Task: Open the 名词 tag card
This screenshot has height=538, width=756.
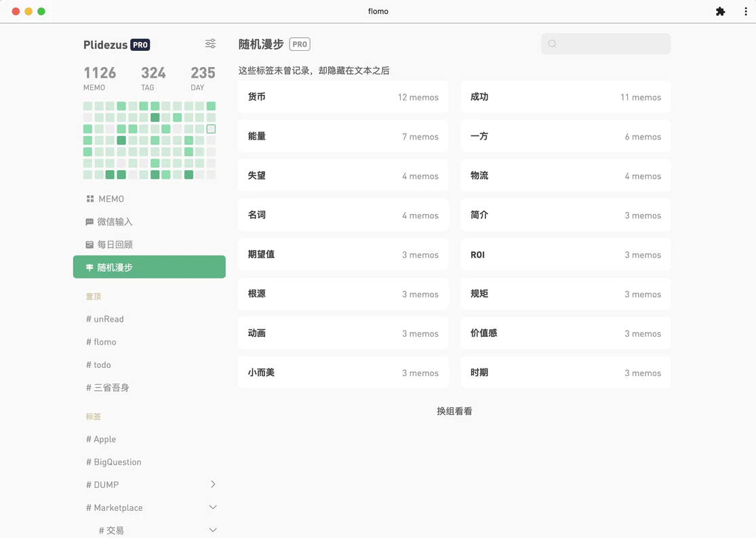Action: tap(343, 215)
